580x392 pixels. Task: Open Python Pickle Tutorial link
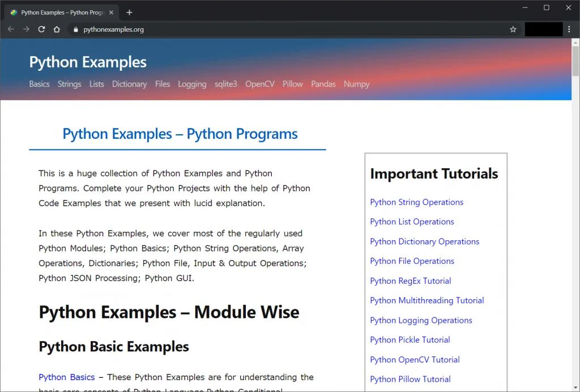tap(410, 340)
